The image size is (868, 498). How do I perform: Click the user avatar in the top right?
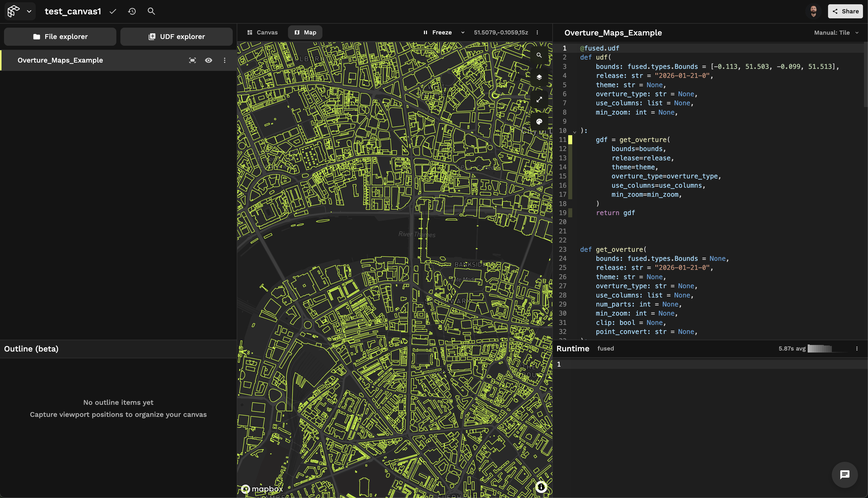(x=814, y=11)
